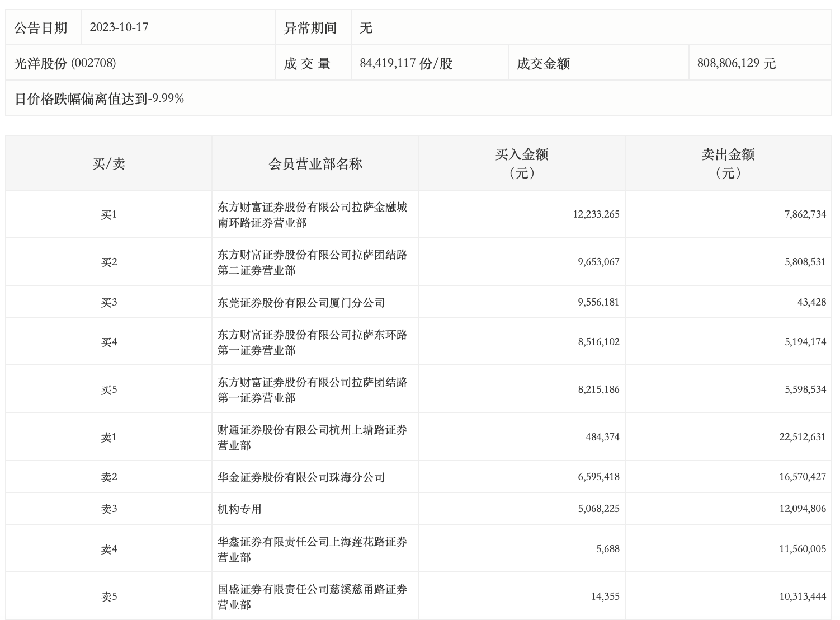
Task: Select 拉萨团结路第一证券营业部 in the 买5 row
Action: (x=312, y=390)
